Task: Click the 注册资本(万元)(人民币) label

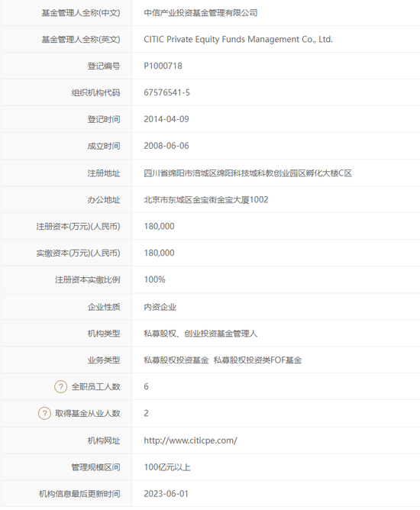Action: click(78, 227)
